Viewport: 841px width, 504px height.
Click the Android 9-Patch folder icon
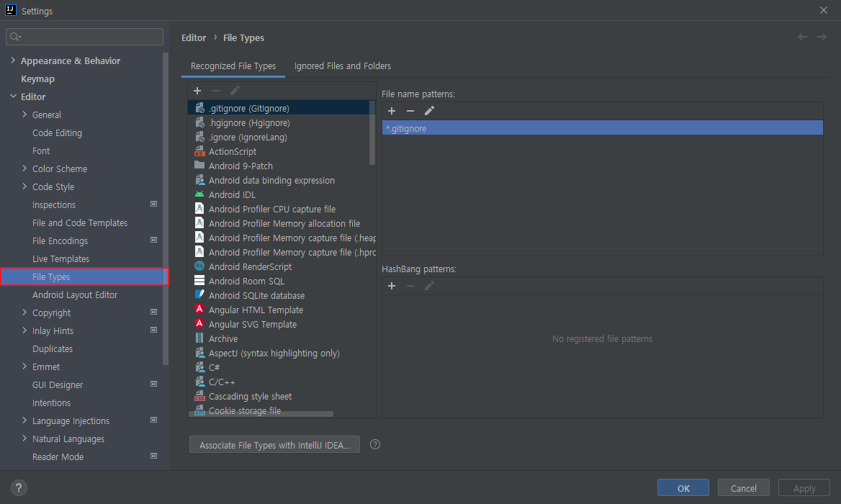[x=199, y=166]
